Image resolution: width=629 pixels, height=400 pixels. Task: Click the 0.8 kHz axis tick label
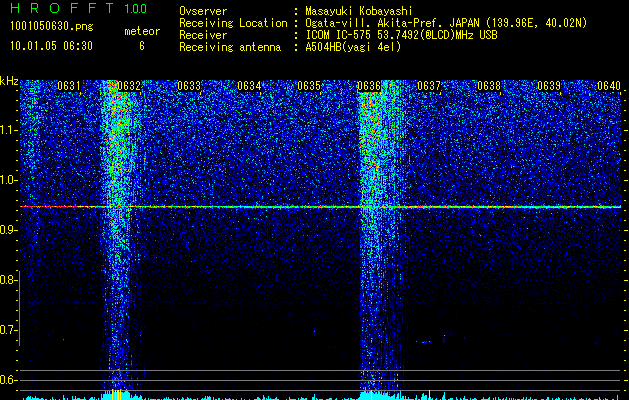8,280
